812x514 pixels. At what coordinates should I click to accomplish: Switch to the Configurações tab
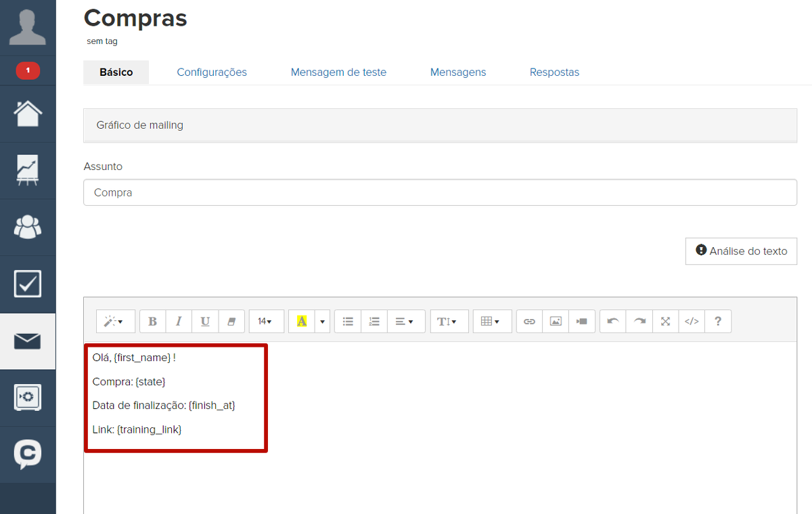click(x=212, y=72)
